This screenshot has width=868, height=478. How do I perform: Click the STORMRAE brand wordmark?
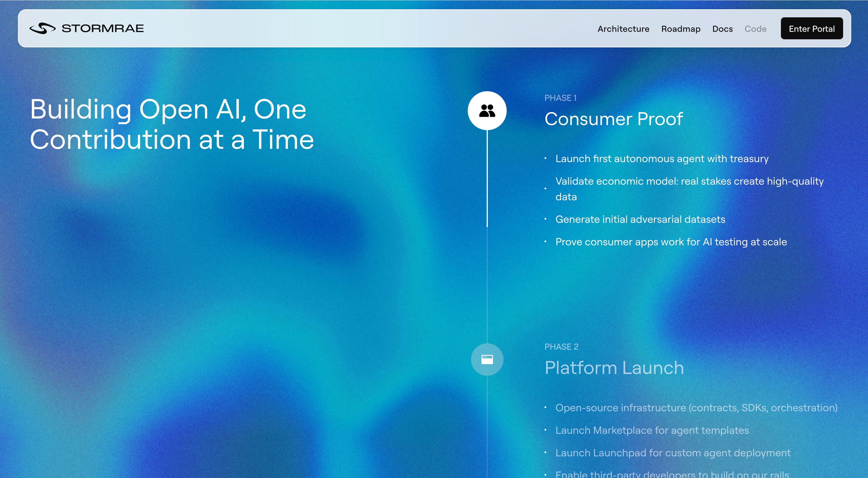pyautogui.click(x=102, y=28)
